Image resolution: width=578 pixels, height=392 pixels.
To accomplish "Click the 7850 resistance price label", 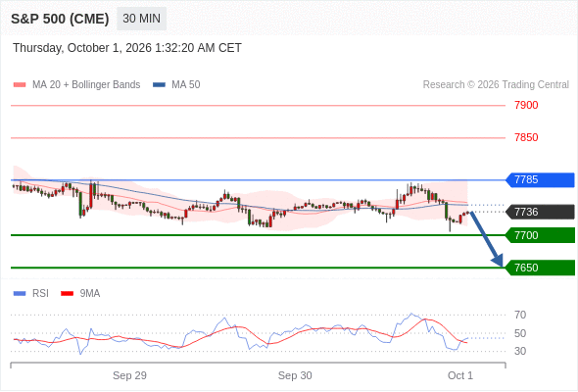I will coord(526,137).
